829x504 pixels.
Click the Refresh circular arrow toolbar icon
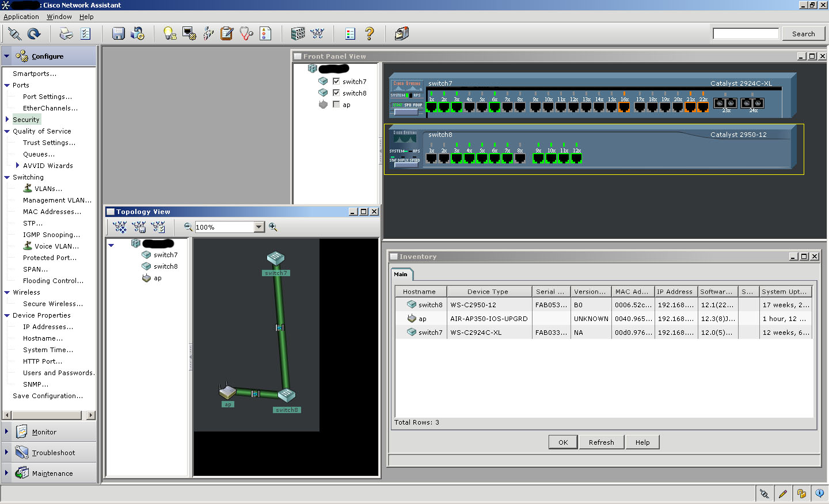click(x=34, y=34)
